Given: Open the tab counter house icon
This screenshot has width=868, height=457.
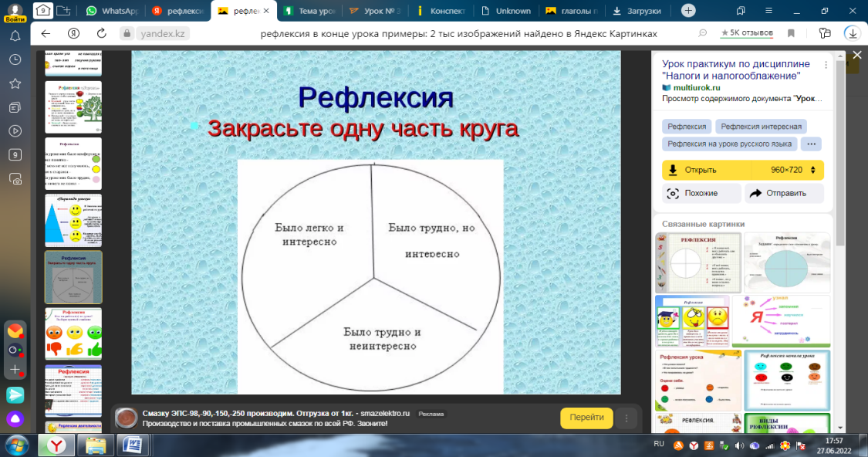Looking at the screenshot, I should coord(43,11).
